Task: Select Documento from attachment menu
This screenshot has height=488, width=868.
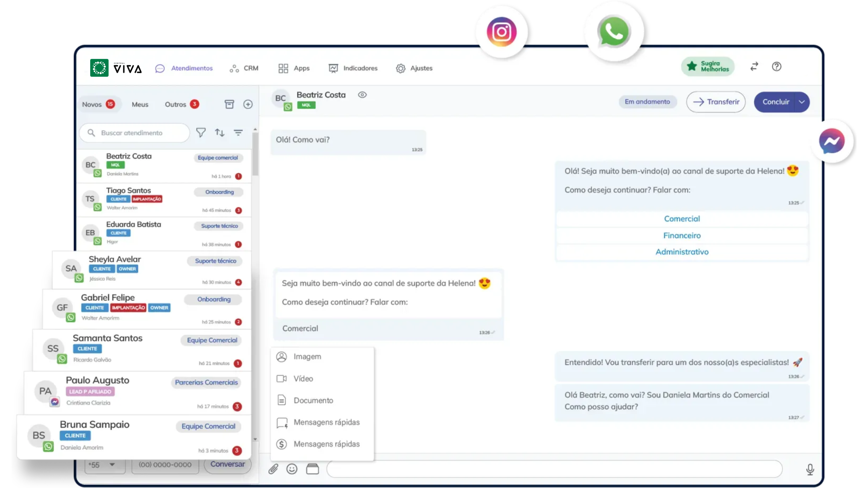Action: point(313,401)
